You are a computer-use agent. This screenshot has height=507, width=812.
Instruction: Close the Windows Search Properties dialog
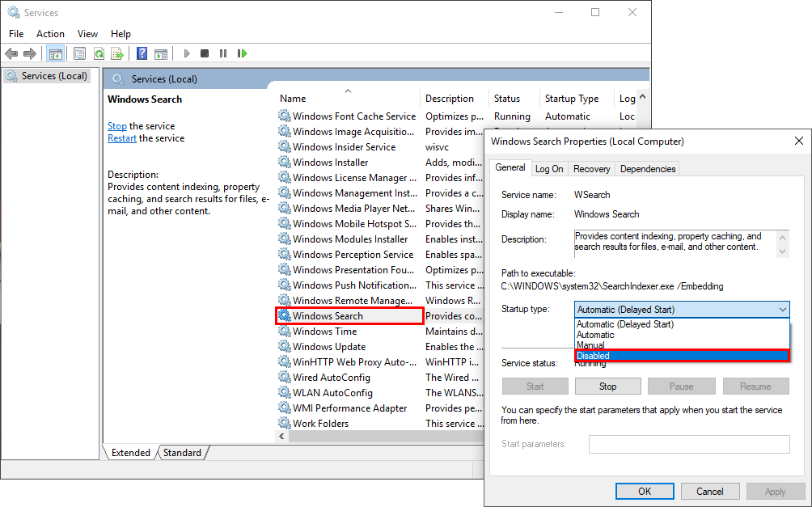799,141
